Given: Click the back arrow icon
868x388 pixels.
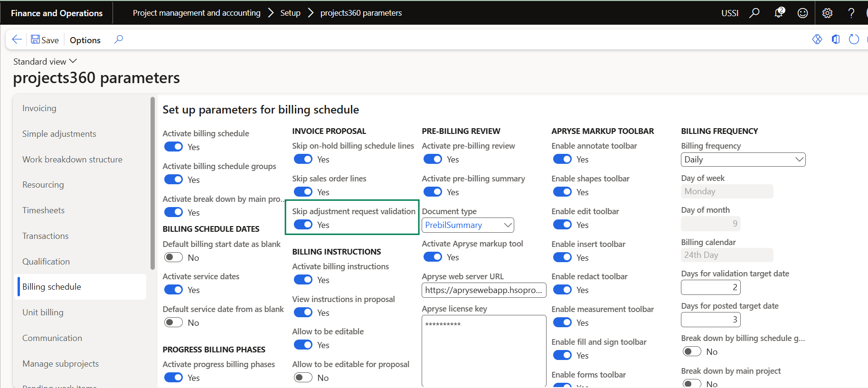Looking at the screenshot, I should [x=17, y=39].
